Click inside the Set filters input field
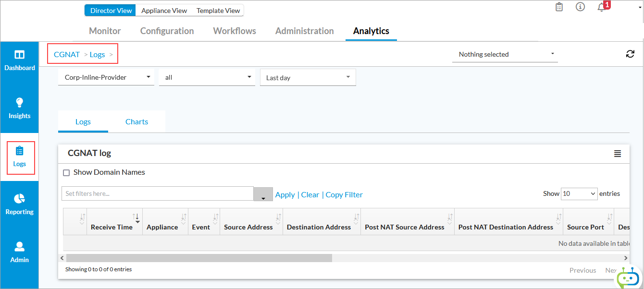 pos(157,194)
